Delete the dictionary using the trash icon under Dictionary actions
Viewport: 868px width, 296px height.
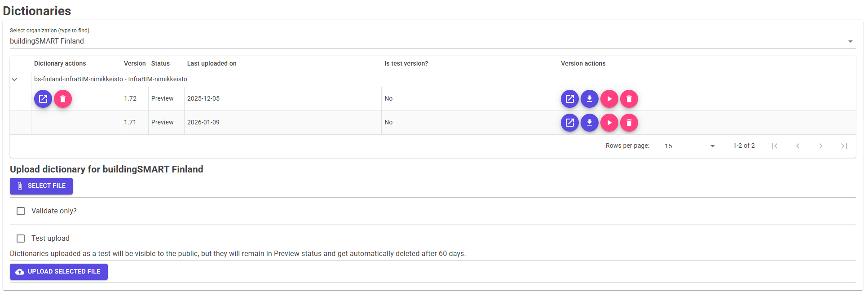[63, 99]
